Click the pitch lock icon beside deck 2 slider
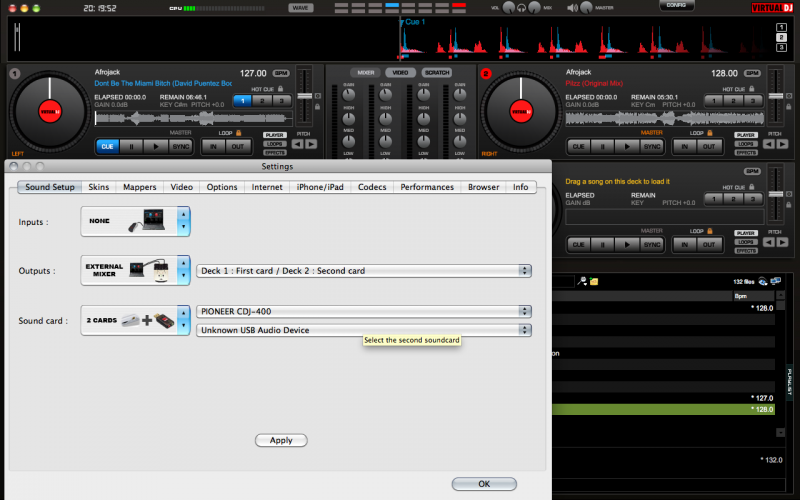The height and width of the screenshot is (500, 800). (789, 107)
